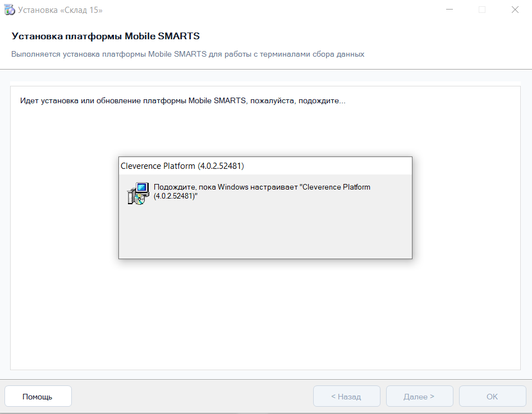Click the heading Установка платформы Mobile SMARTS

pos(106,36)
